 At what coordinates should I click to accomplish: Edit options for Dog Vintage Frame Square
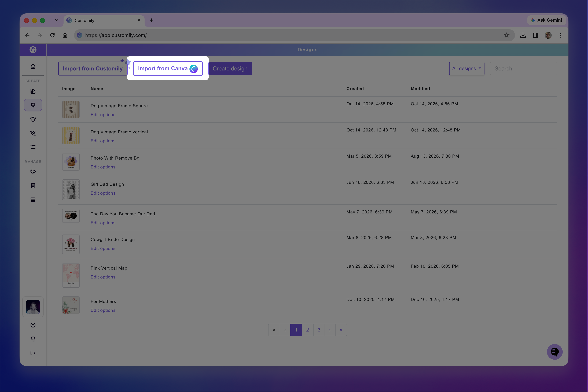[x=103, y=115]
